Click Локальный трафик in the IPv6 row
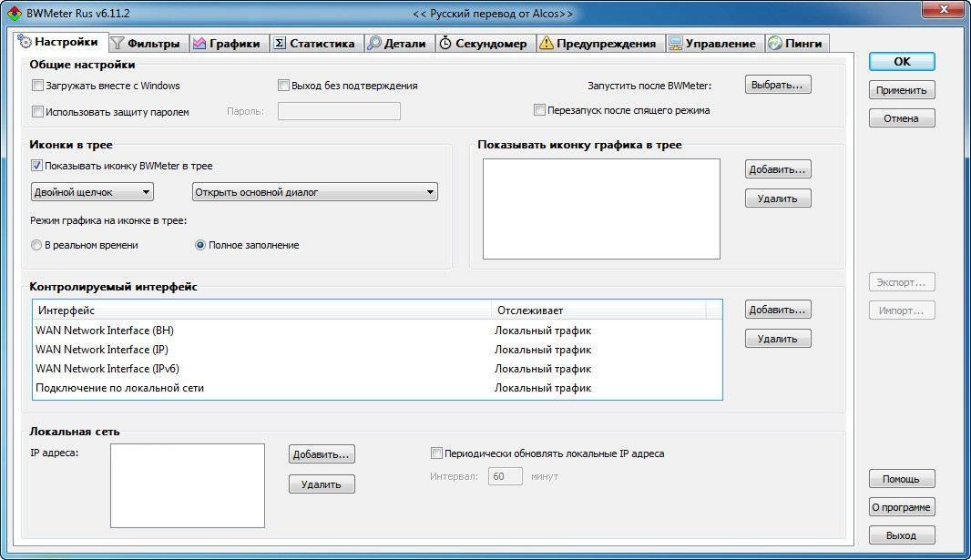 point(543,369)
